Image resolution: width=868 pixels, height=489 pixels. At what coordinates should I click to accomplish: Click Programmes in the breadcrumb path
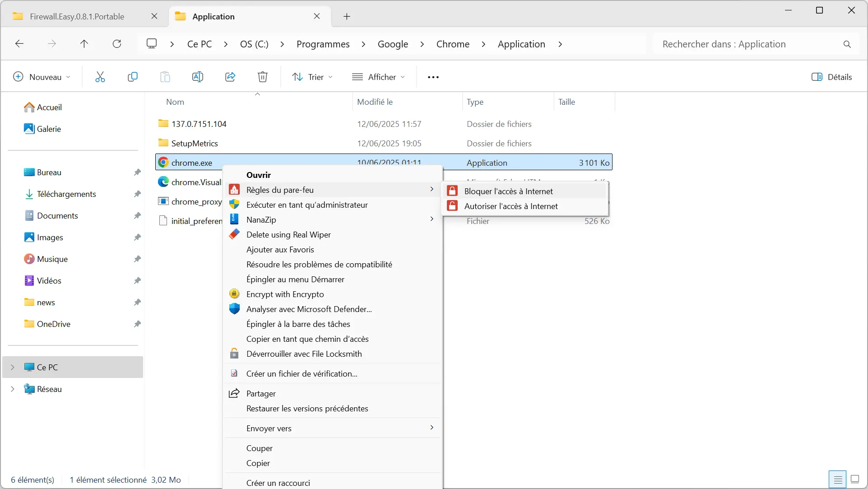323,44
